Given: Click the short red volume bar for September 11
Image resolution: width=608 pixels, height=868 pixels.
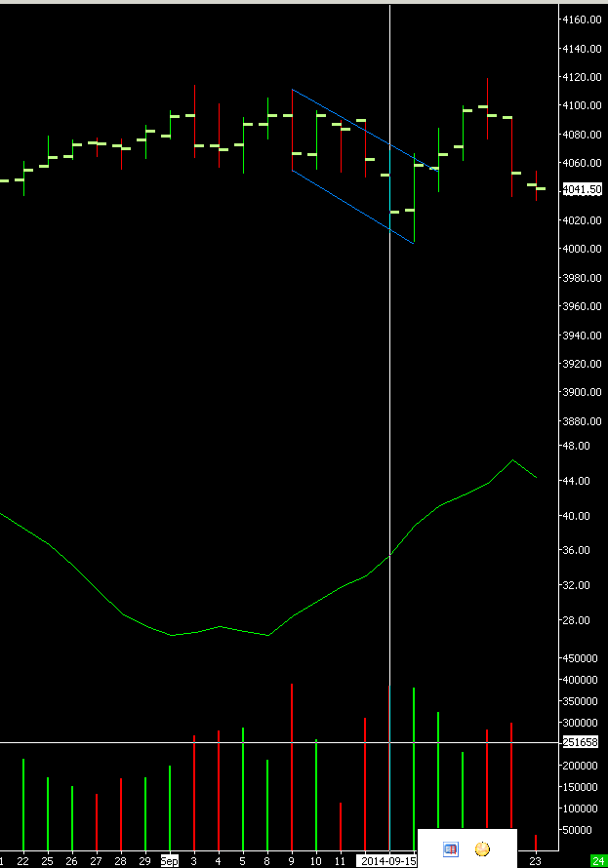Looking at the screenshot, I should 341,826.
